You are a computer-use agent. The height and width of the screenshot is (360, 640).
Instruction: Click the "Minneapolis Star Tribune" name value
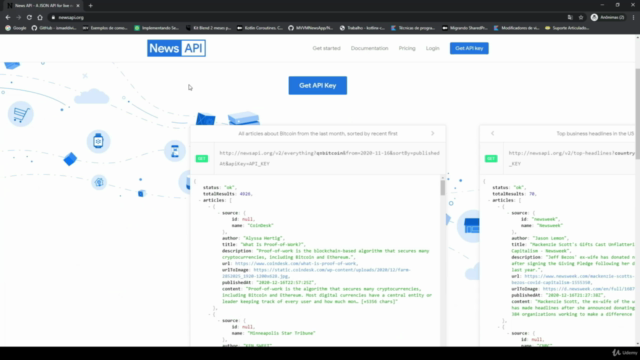point(281,333)
